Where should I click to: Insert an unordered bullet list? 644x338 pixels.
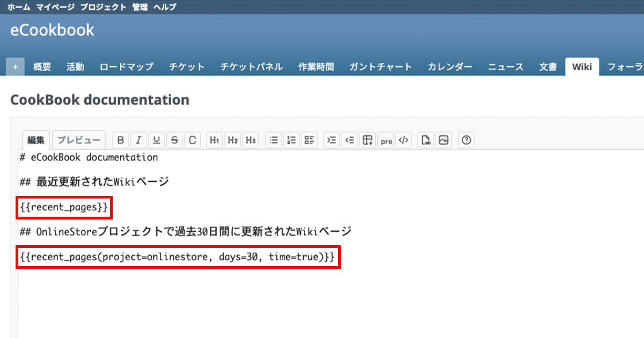274,141
